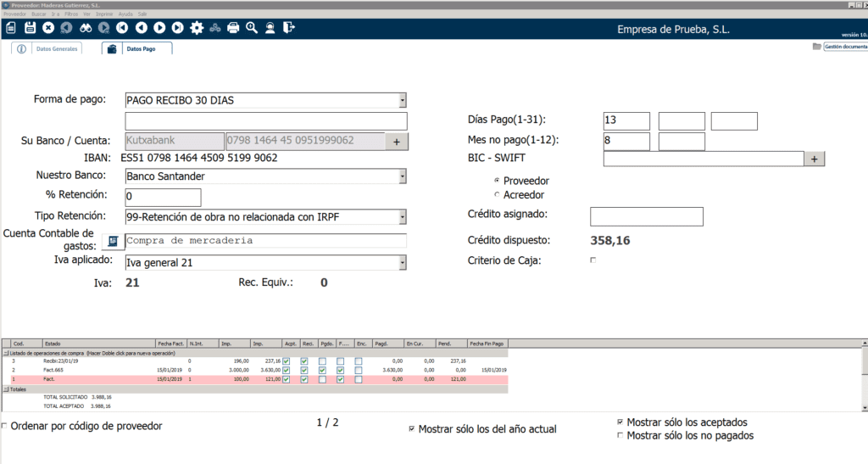The image size is (868, 464).
Task: Click the binoculars search icon
Action: click(86, 28)
